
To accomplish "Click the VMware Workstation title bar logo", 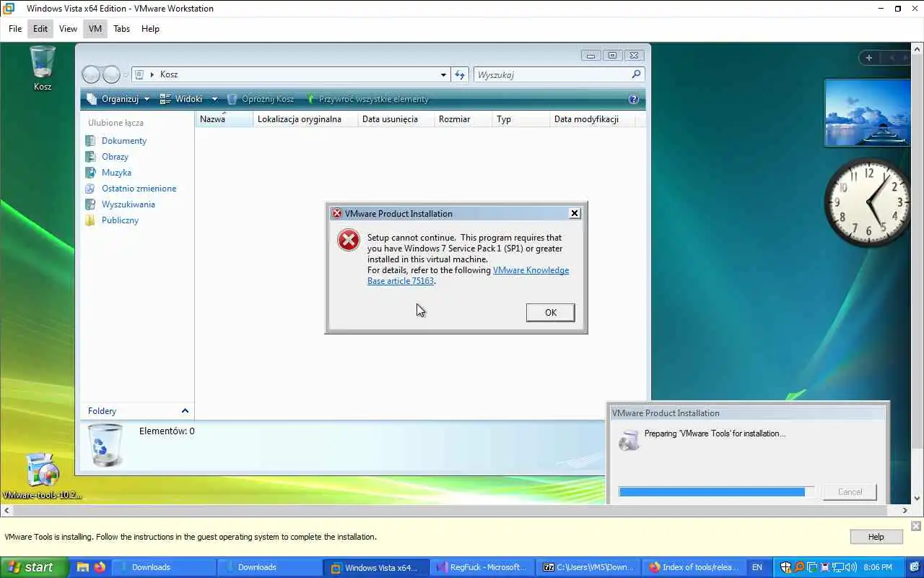I will pyautogui.click(x=9, y=9).
